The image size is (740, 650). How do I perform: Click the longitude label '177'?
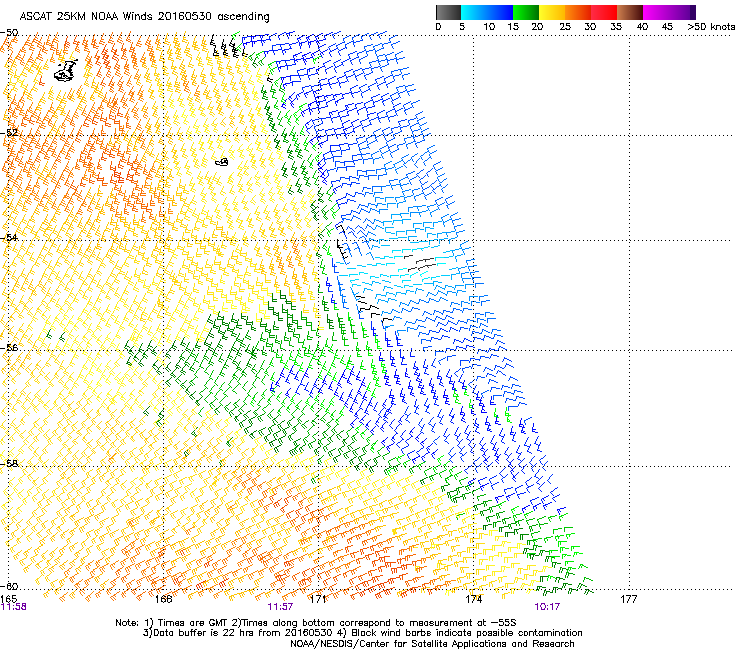(629, 599)
